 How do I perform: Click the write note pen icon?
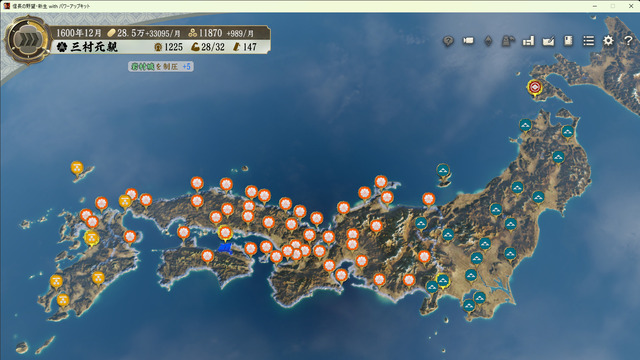pos(548,41)
